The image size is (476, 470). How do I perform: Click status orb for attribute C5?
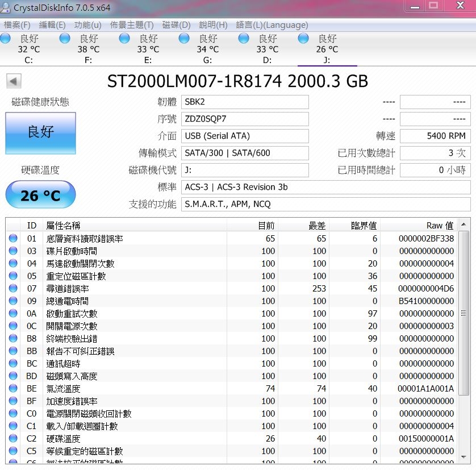(x=13, y=451)
